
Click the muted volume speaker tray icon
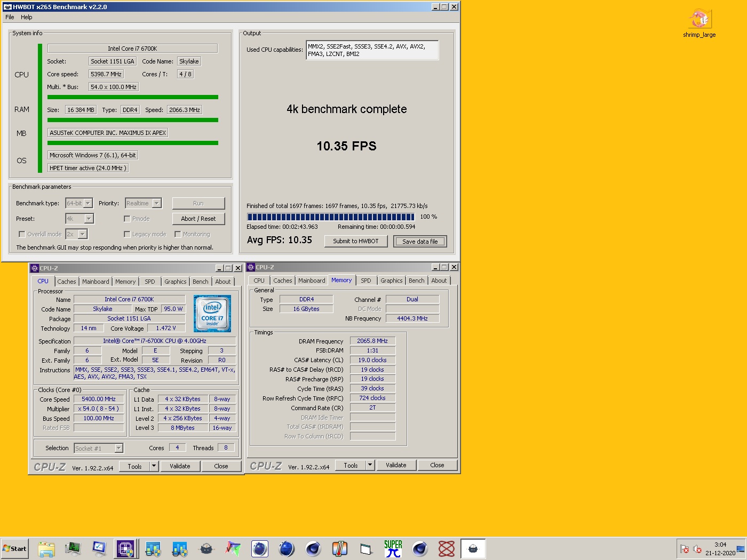pyautogui.click(x=697, y=549)
